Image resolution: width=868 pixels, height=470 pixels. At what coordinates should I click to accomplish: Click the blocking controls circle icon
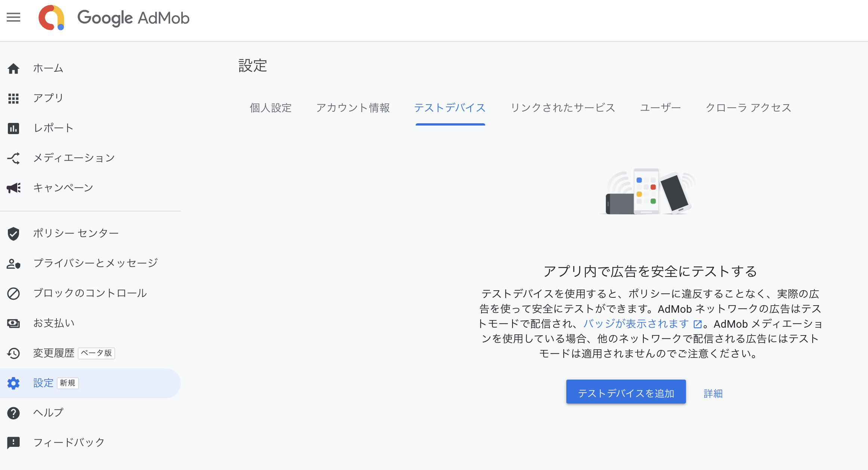13,294
